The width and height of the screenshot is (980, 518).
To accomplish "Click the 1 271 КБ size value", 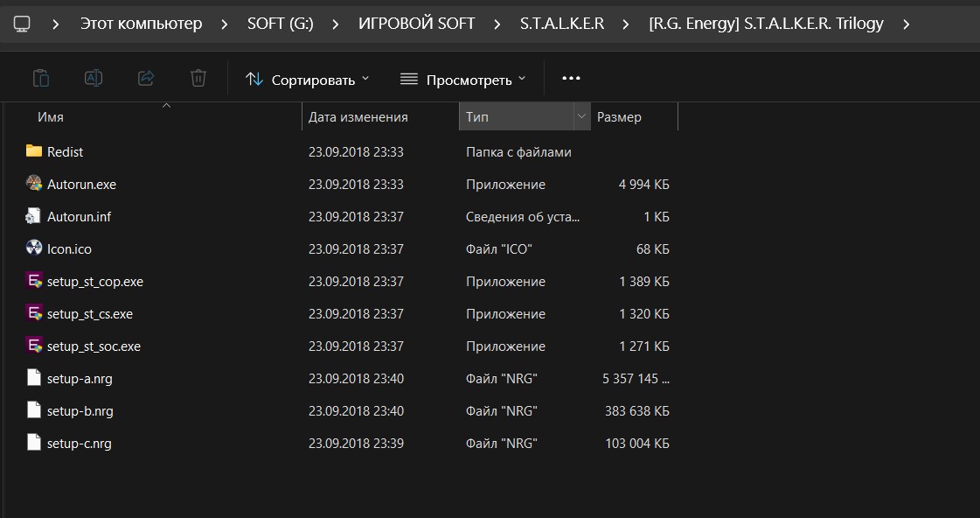I will click(644, 346).
